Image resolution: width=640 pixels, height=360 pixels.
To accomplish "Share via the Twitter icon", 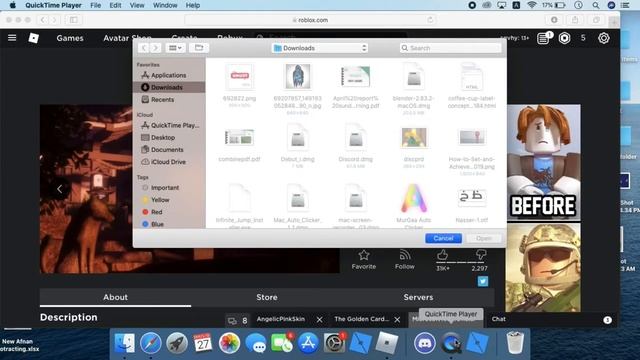I will [x=483, y=281].
